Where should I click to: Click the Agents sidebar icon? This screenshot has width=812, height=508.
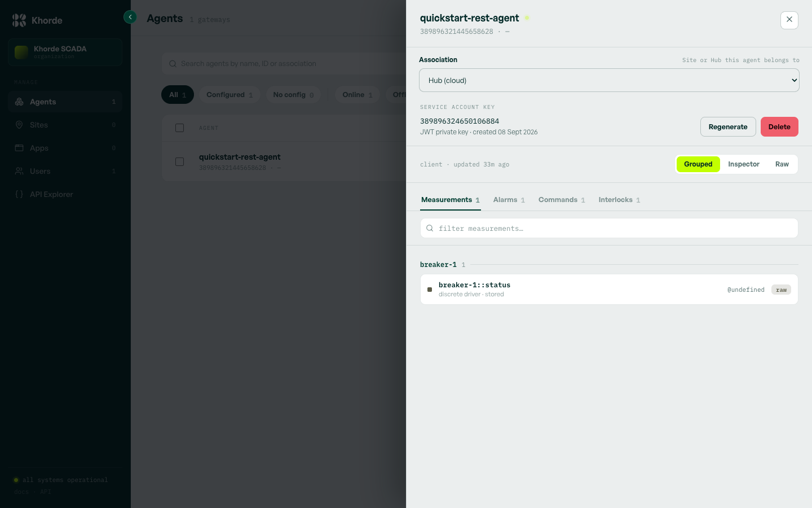tap(19, 102)
